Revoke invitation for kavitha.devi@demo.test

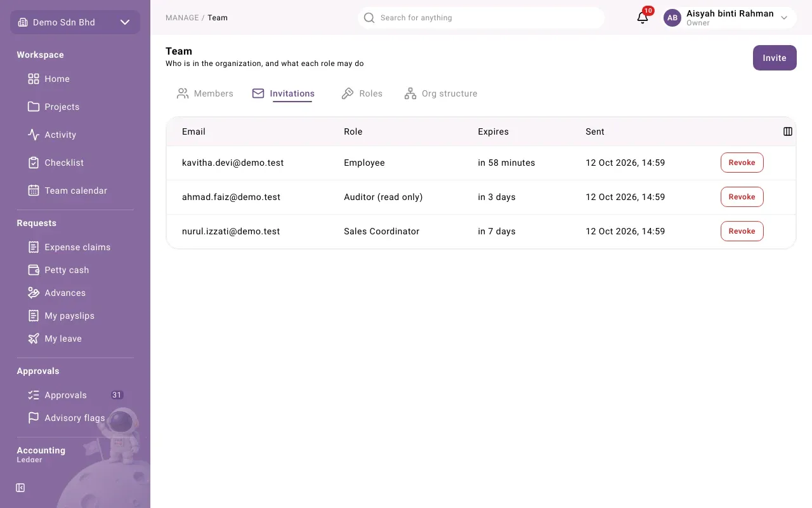tap(742, 163)
